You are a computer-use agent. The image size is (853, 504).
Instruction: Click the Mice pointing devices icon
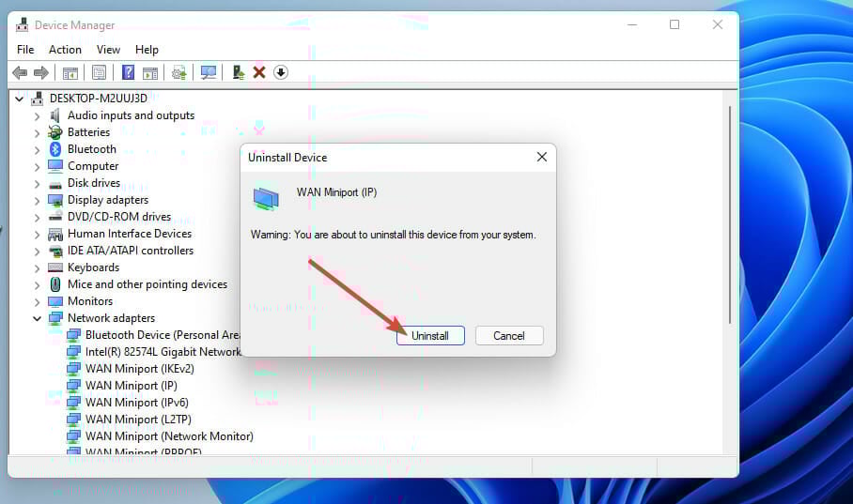coord(54,284)
